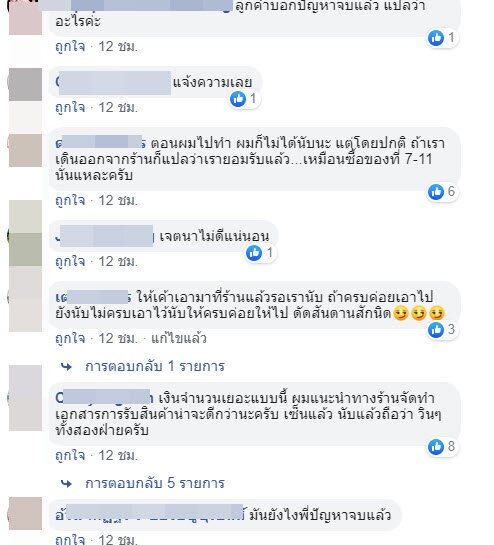Image resolution: width=494 pixels, height=545 pixels.
Task: Like the 'แจ้งความเลย' comment via ถูกใจ
Action: coord(70,107)
